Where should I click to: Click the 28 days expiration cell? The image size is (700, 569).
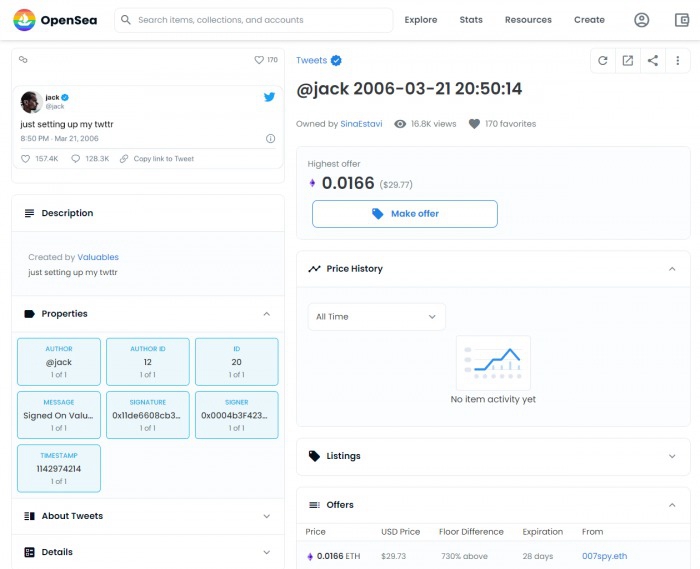coord(538,556)
